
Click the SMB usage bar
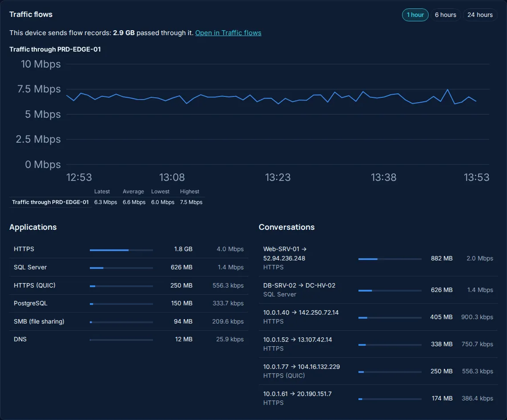(121, 322)
